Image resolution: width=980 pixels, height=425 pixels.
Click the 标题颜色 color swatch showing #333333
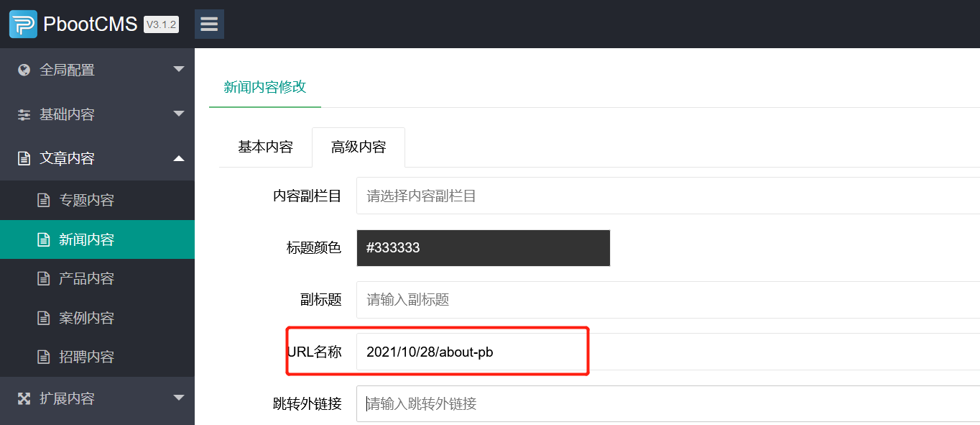click(x=483, y=247)
